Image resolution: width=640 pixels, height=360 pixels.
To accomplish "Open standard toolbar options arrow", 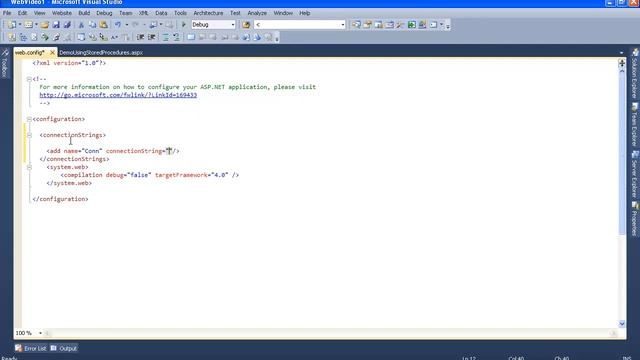I will [x=448, y=26].
